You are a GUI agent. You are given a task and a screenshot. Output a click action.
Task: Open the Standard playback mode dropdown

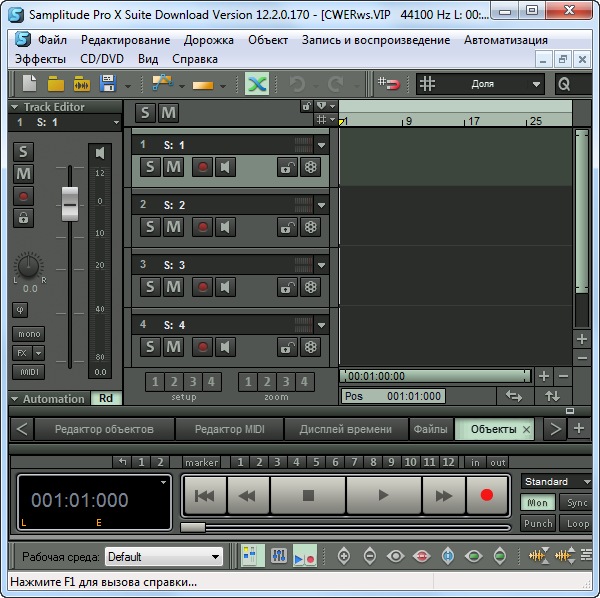(556, 482)
